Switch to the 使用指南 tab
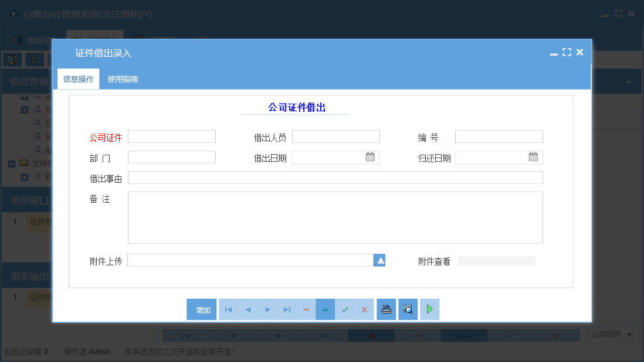This screenshot has width=644, height=362. pyautogui.click(x=124, y=78)
